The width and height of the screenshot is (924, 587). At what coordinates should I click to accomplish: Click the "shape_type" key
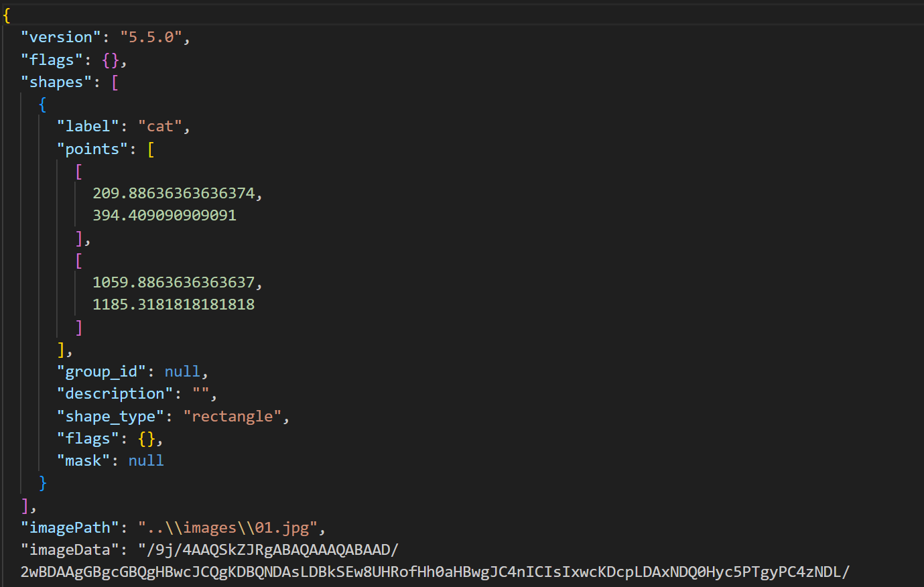(111, 417)
